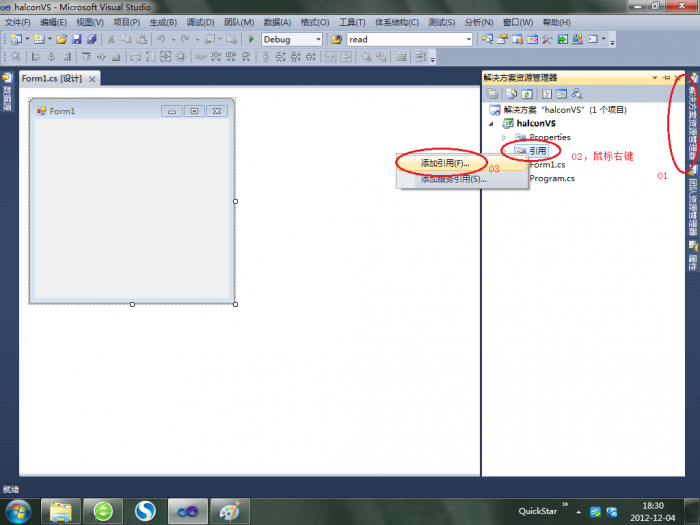Collapse the halconVS project node

491,124
